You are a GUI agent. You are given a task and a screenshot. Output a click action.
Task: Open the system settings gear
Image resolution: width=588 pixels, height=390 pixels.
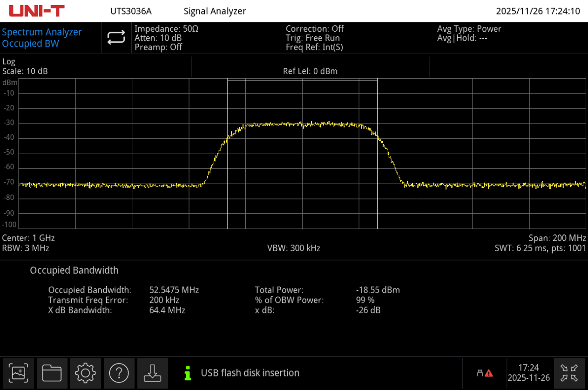(x=86, y=373)
